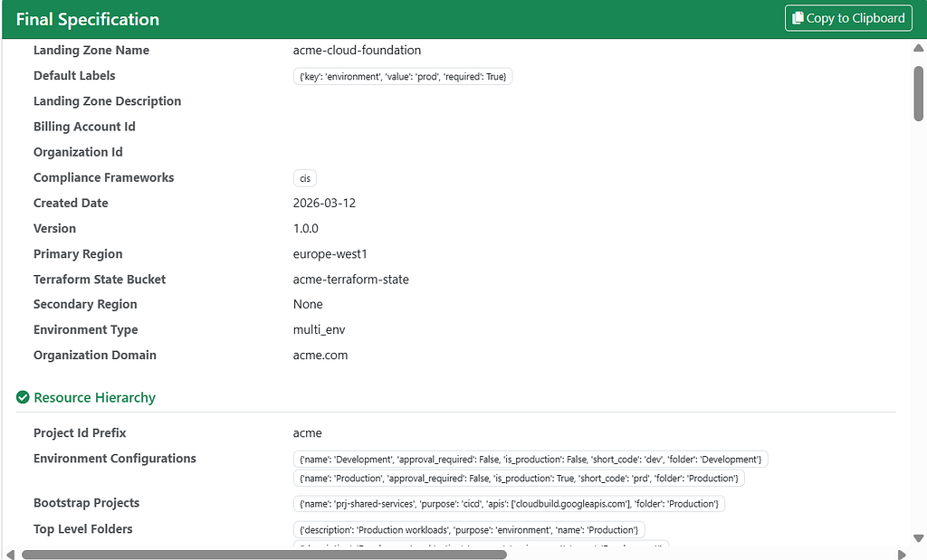This screenshot has height=560, width=927.
Task: Click the vertical scrollbar thumb
Action: tap(918, 93)
